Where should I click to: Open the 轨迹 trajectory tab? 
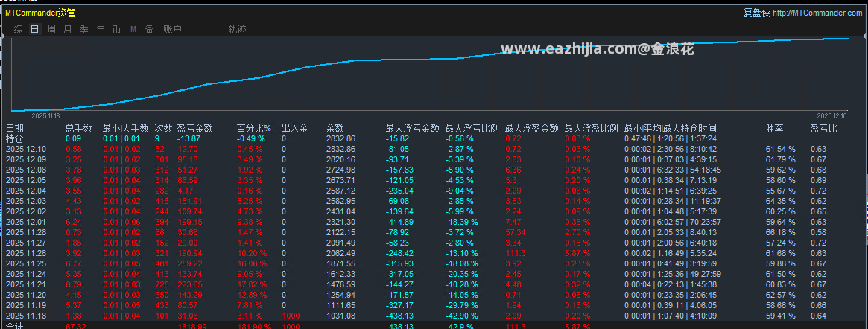coord(237,29)
